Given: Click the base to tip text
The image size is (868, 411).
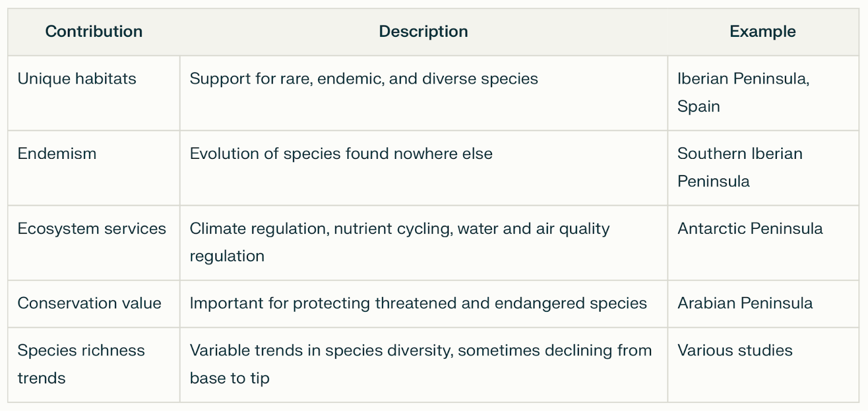Looking at the screenshot, I should tap(229, 378).
